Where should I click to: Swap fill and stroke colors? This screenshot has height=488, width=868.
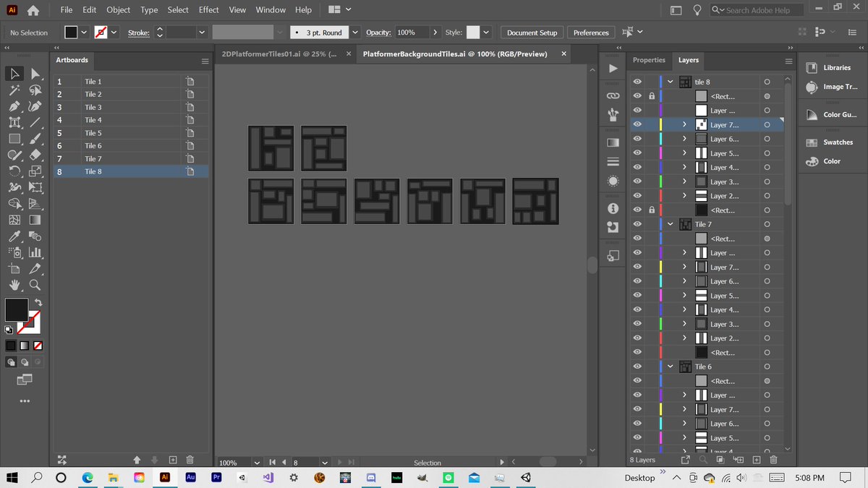tap(38, 302)
